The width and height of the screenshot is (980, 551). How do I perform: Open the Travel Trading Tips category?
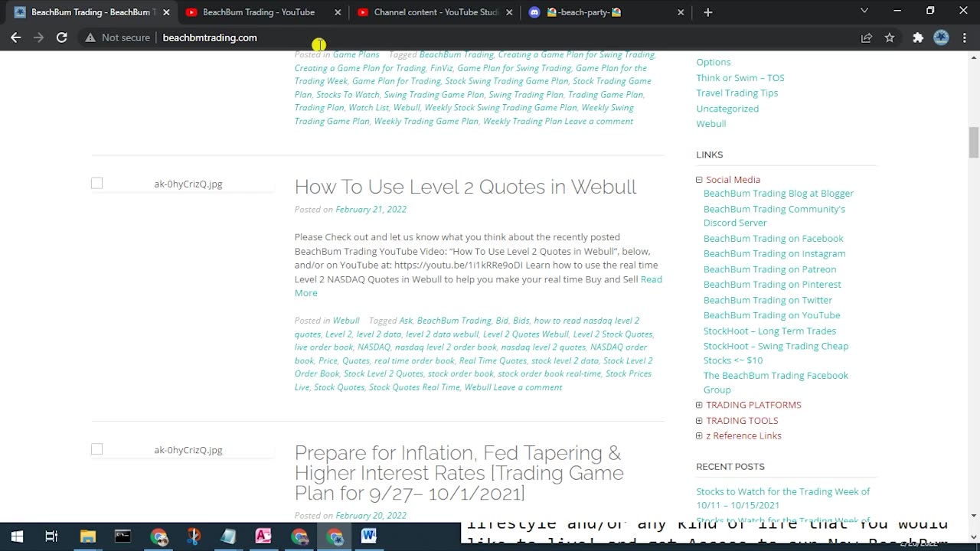pos(737,93)
